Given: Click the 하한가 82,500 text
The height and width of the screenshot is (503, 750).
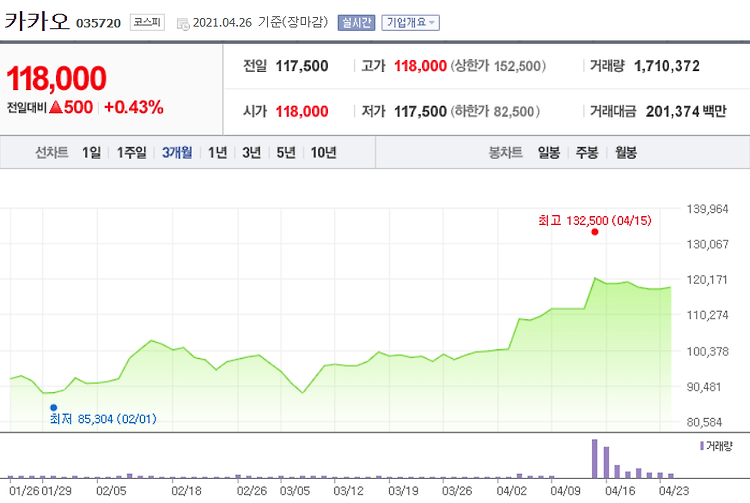Looking at the screenshot, I should click(495, 111).
